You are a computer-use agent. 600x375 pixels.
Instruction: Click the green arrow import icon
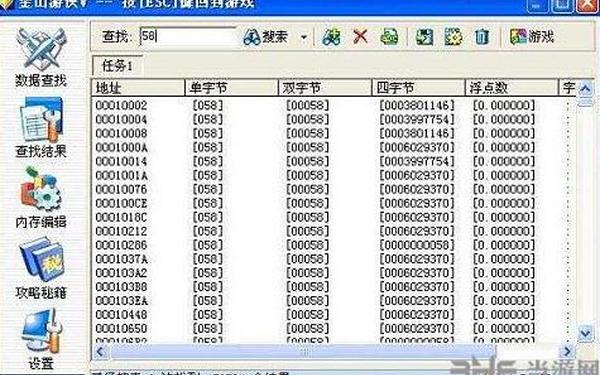(424, 37)
